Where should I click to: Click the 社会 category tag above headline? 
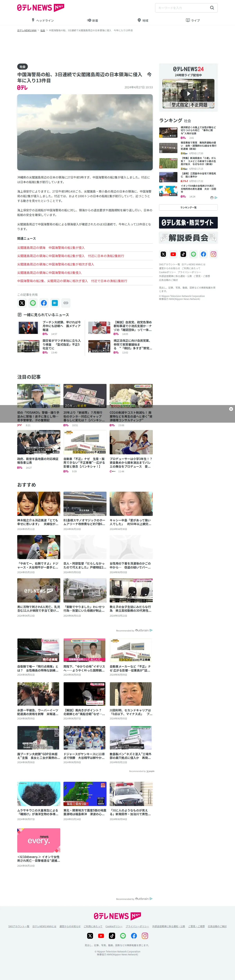point(23,67)
